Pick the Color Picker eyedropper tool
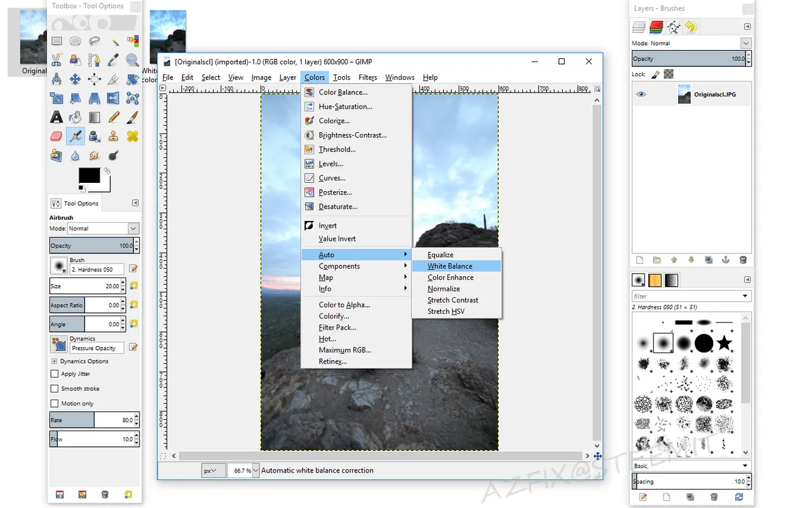Viewport: 812px width, 508px height. point(114,60)
